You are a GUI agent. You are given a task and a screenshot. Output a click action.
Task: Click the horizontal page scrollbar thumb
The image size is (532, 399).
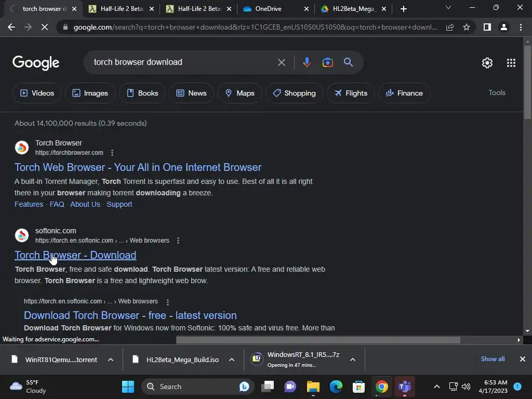point(318,340)
